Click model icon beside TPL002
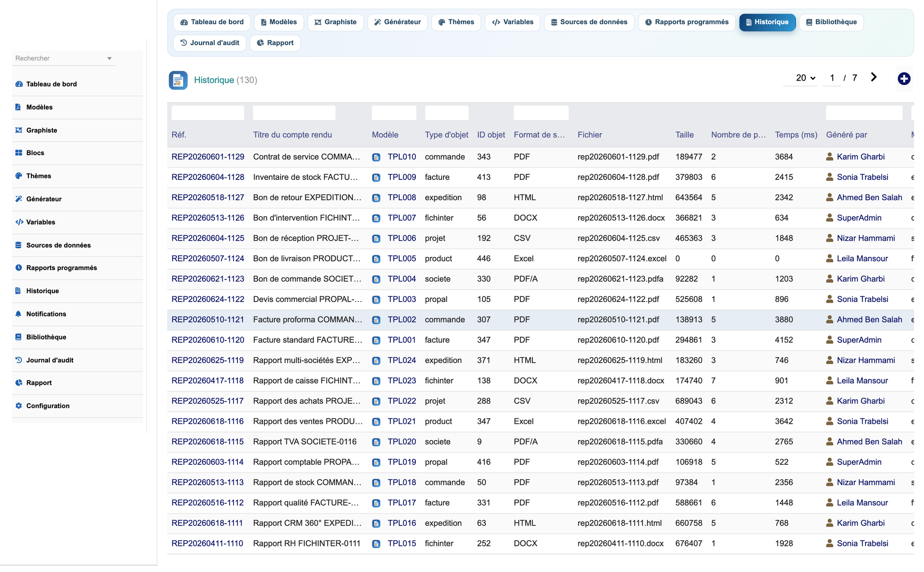The width and height of the screenshot is (924, 572). coord(376,320)
